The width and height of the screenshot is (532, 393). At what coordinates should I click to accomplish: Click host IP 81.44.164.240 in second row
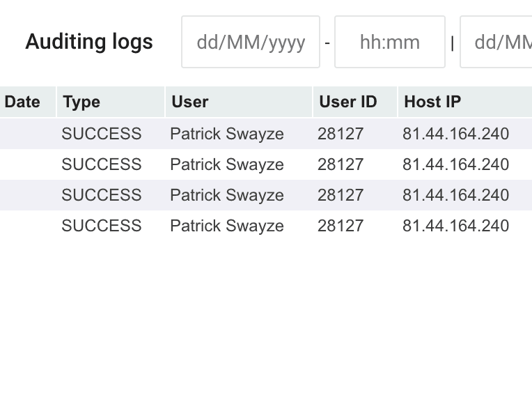coord(455,164)
